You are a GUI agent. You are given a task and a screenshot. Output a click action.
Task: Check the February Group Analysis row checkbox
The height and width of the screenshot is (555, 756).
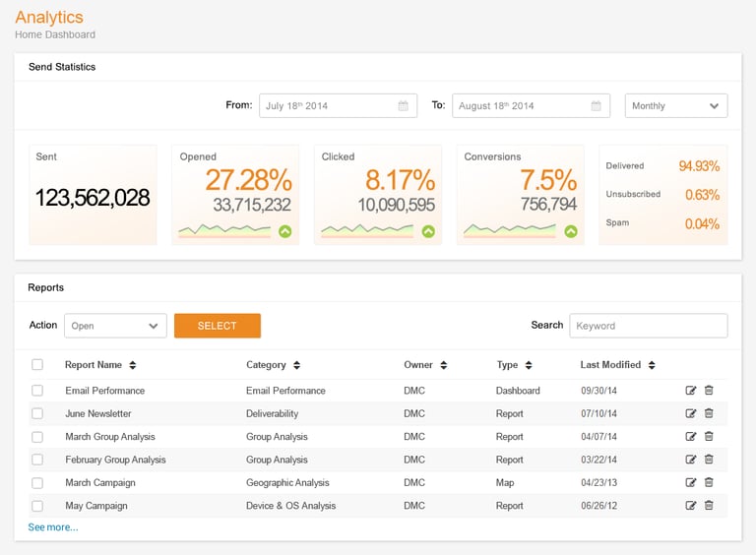click(x=37, y=460)
